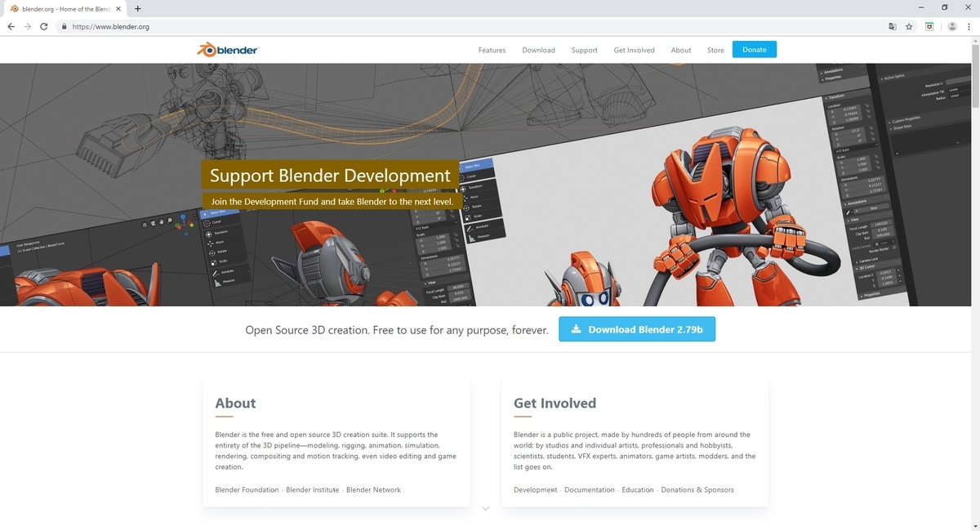Click the padlock site security icon
The image size is (980, 531).
click(x=64, y=26)
